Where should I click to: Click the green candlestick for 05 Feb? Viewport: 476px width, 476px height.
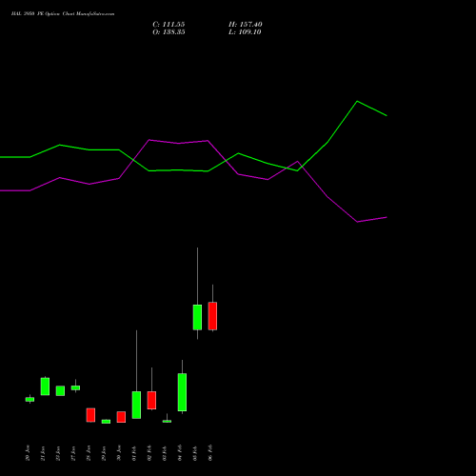(x=197, y=317)
